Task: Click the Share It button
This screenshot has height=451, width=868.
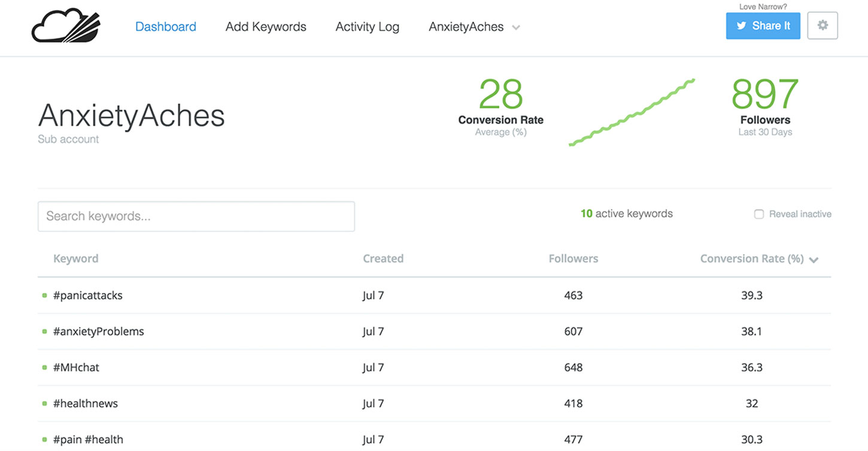Action: tap(763, 26)
